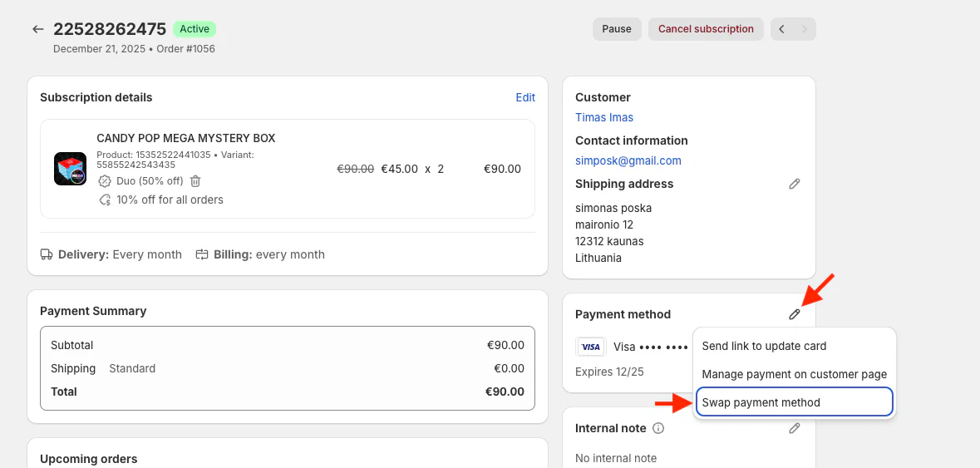This screenshot has height=468, width=980.
Task: Click the Shipping Standard row
Action: pyautogui.click(x=288, y=368)
